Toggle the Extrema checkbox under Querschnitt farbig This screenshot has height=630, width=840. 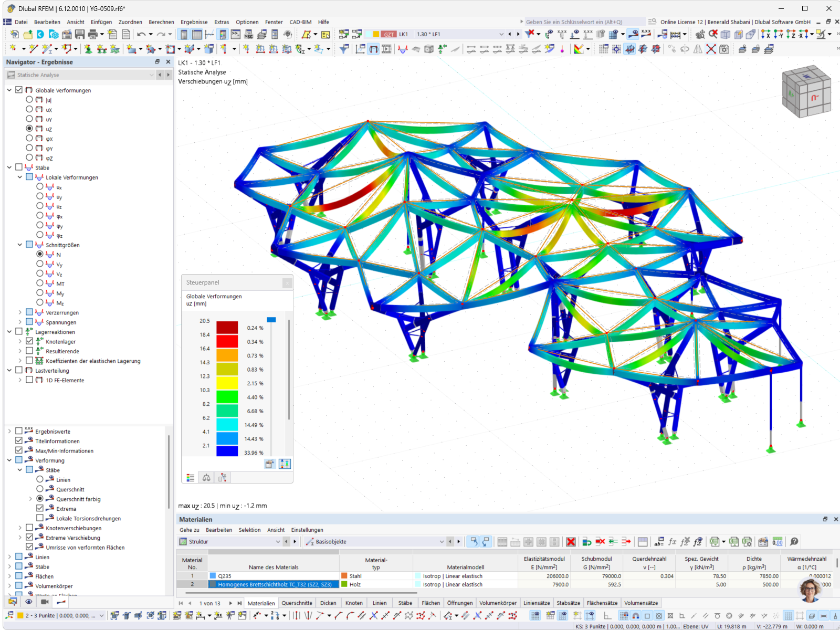click(40, 508)
